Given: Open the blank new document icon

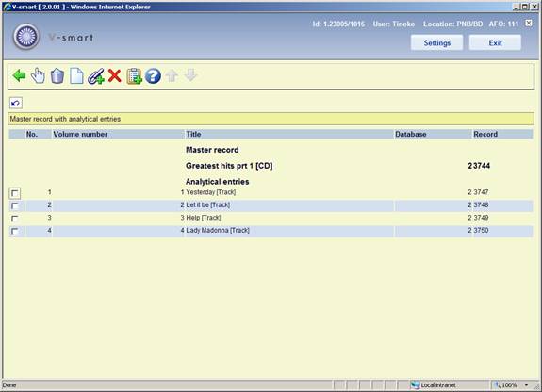Looking at the screenshot, I should point(76,76).
